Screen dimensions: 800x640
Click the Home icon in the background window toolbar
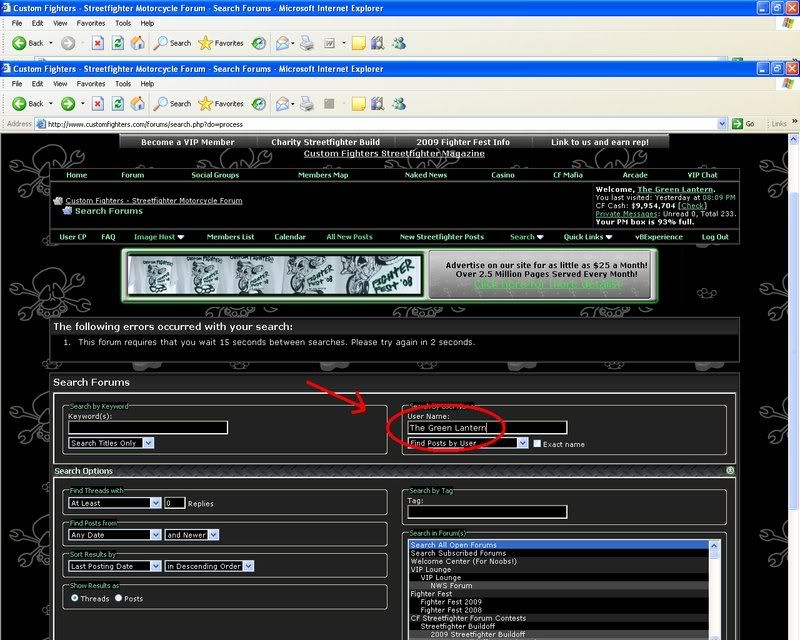tap(137, 43)
